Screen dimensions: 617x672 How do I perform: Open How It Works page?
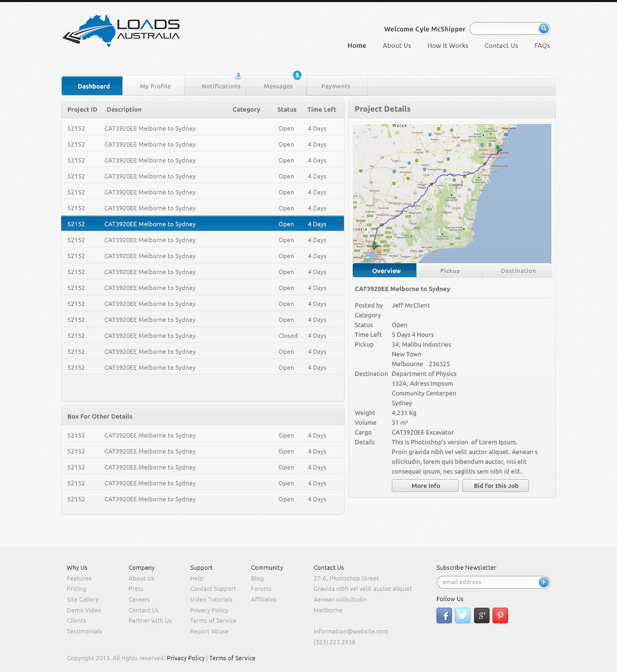(448, 45)
